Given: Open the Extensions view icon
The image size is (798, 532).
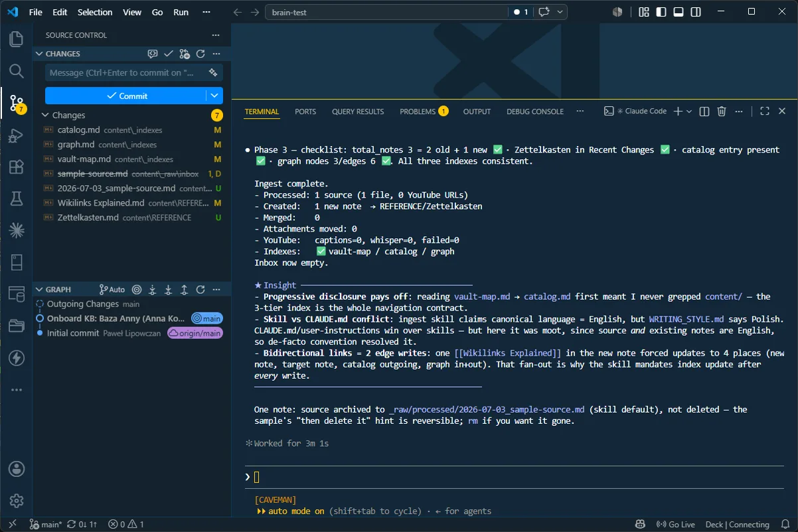Looking at the screenshot, I should click(x=17, y=167).
